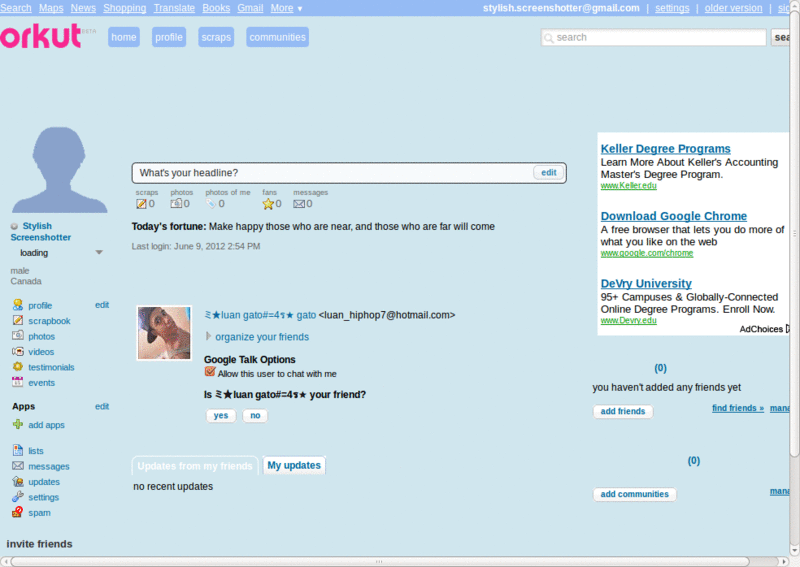Click edit next to Apps heading
Viewport: 800px width, 567px height.
102,406
